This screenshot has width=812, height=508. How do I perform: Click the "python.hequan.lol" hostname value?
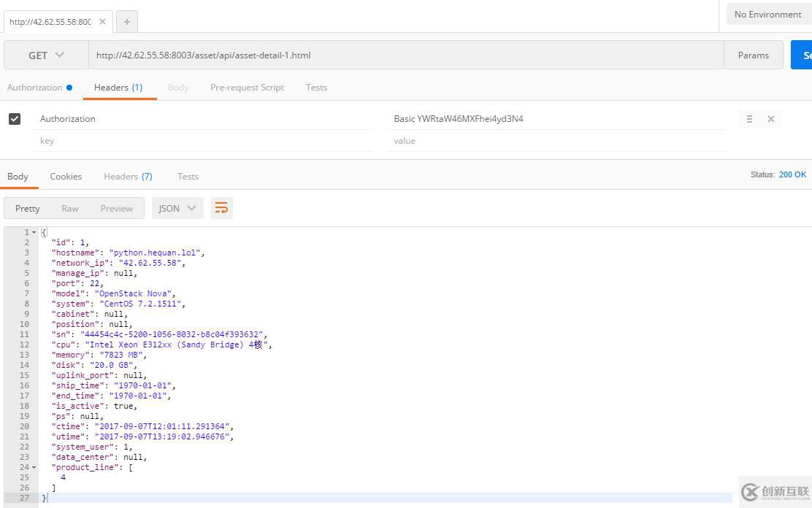154,253
